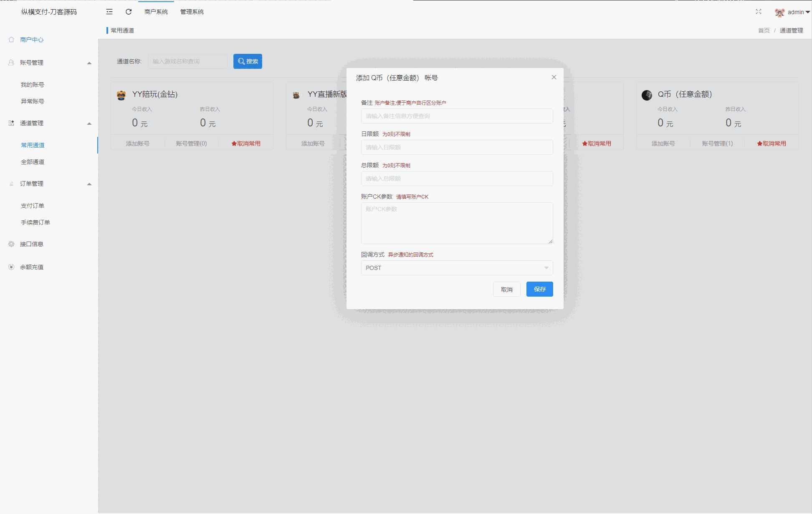
Task: Click the 账户CK参数 text area
Action: pyautogui.click(x=457, y=223)
